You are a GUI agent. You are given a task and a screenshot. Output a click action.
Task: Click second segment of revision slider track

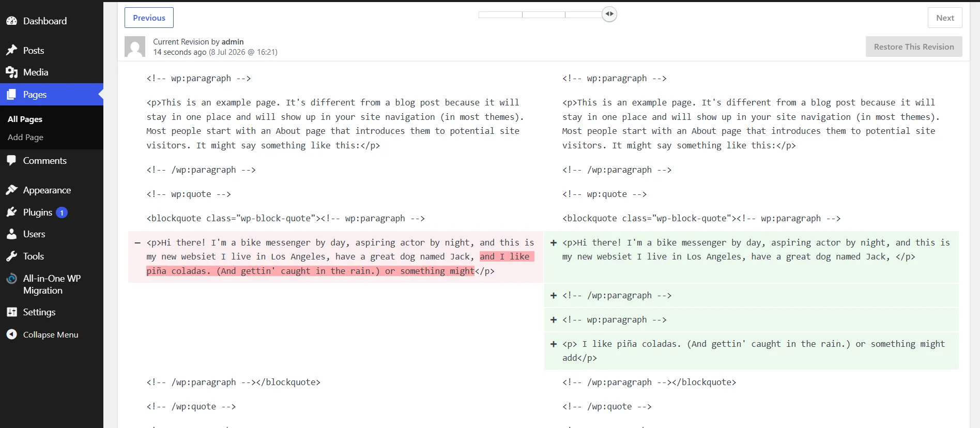coord(544,14)
